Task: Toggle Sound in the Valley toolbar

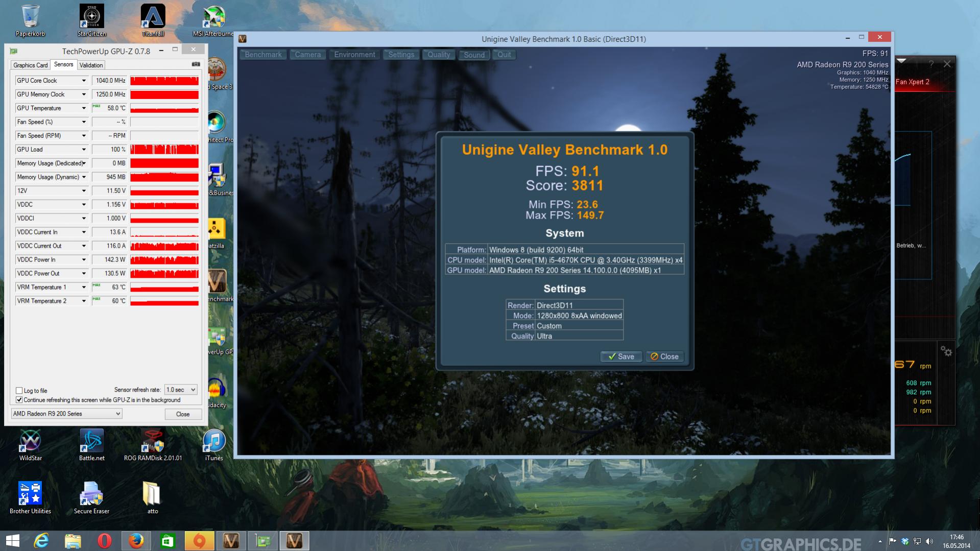Action: pyautogui.click(x=474, y=55)
